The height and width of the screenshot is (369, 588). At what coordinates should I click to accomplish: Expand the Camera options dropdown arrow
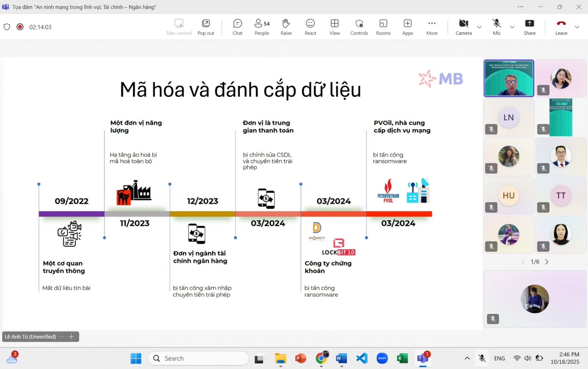coord(479,27)
